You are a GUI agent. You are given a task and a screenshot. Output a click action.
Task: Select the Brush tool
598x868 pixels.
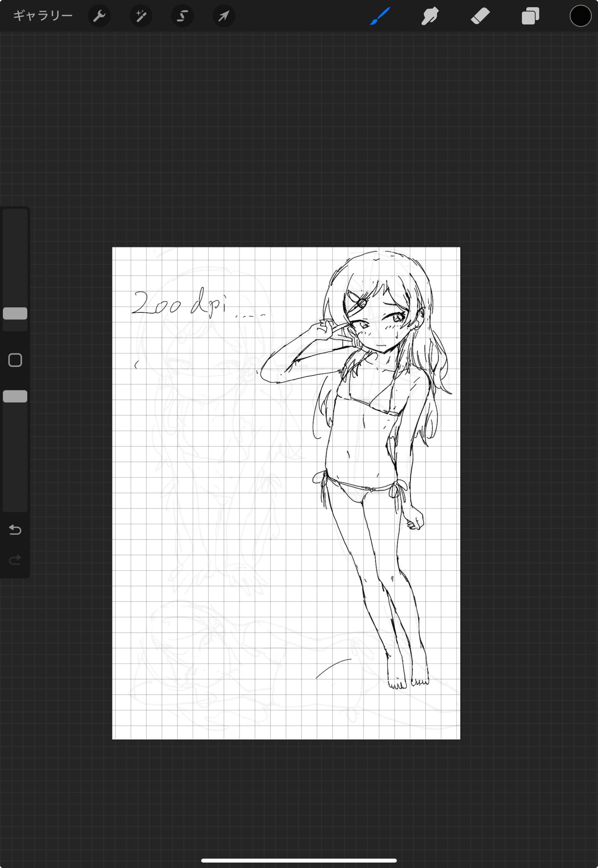(x=380, y=16)
